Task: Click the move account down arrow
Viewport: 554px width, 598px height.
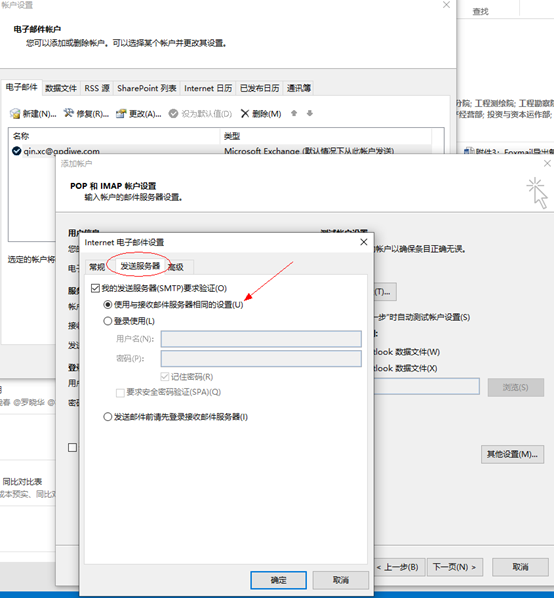Action: (310, 113)
